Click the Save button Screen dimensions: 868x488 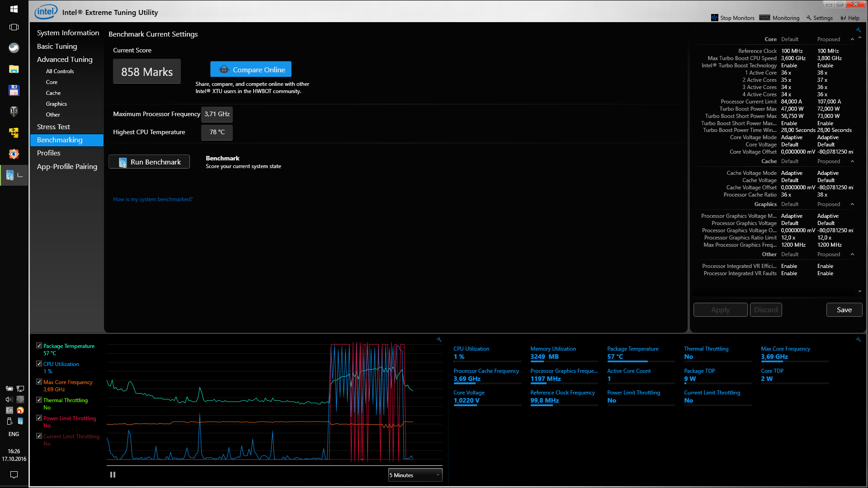coord(844,310)
